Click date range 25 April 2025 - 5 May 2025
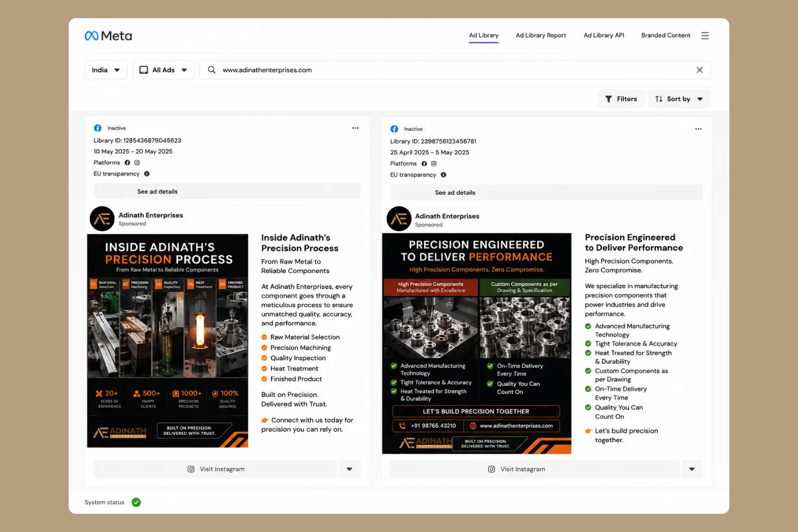798x532 pixels. coord(430,152)
